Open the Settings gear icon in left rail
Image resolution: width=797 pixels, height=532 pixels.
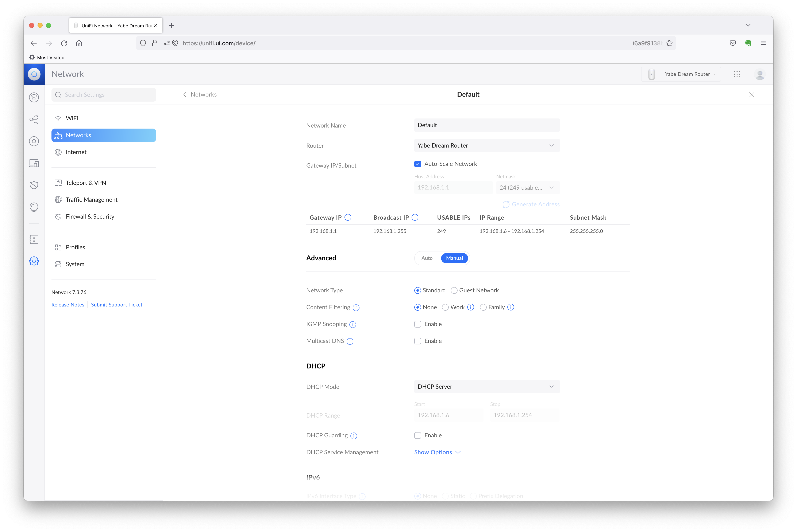34,261
